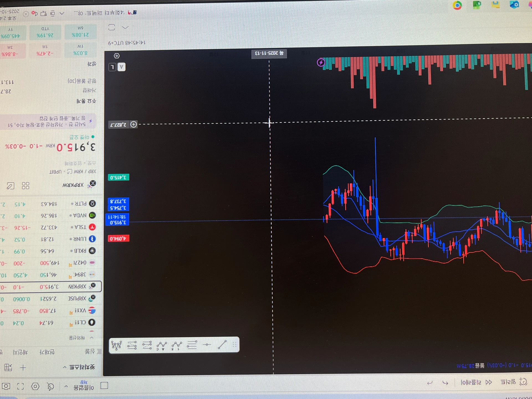Viewport: 532px width, 399px height.
Task: Click the plus button on the crosshair price label
Action: pyautogui.click(x=134, y=124)
